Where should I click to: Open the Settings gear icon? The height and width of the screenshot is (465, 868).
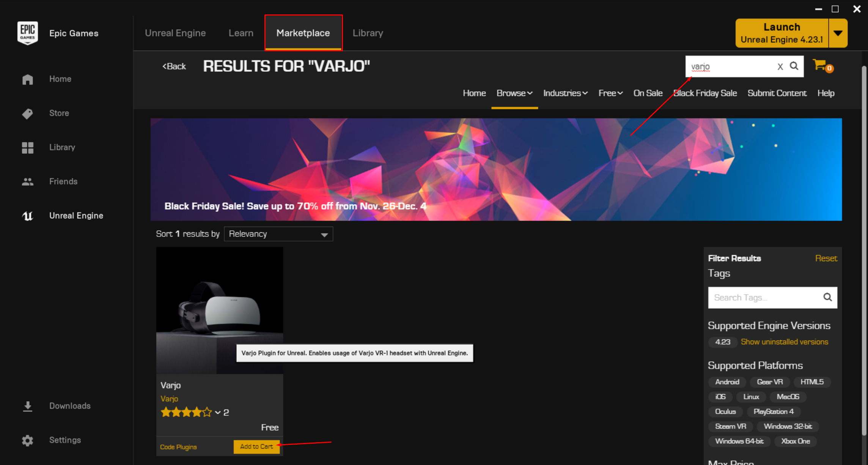coord(28,440)
